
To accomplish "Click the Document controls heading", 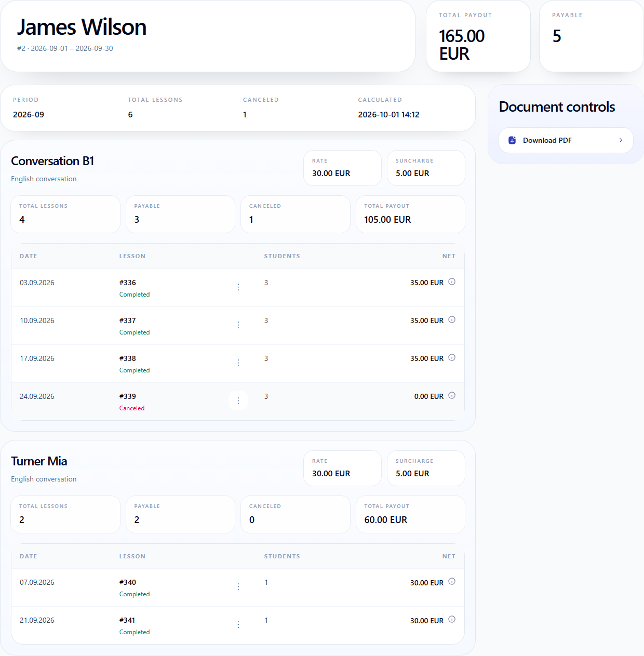I will click(557, 107).
